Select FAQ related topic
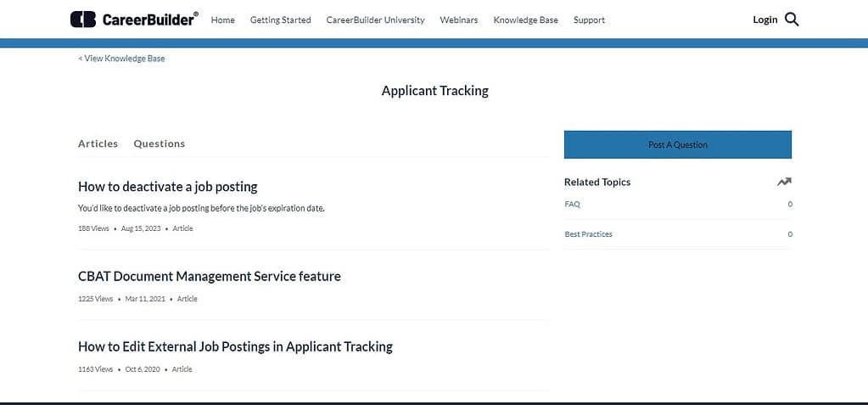Image resolution: width=868 pixels, height=405 pixels. point(573,204)
